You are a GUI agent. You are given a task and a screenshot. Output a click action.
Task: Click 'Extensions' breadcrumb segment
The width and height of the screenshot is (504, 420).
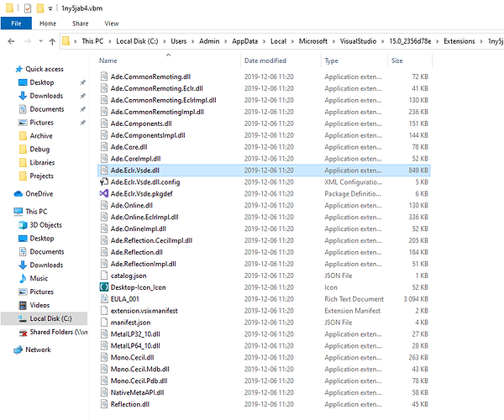coord(459,41)
